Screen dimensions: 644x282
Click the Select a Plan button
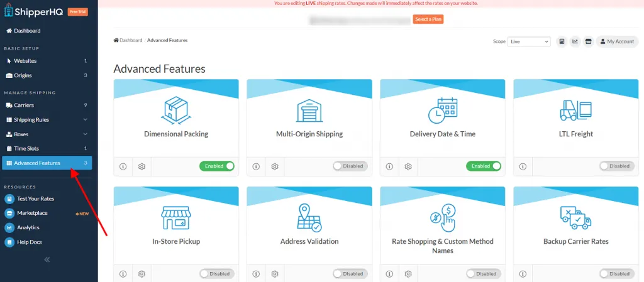[428, 19]
